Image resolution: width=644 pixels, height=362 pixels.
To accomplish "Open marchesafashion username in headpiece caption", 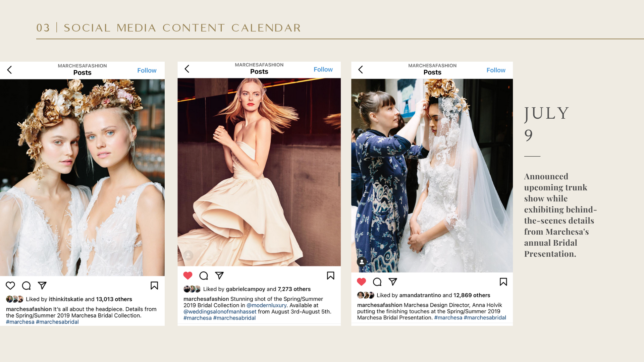I will point(29,309).
